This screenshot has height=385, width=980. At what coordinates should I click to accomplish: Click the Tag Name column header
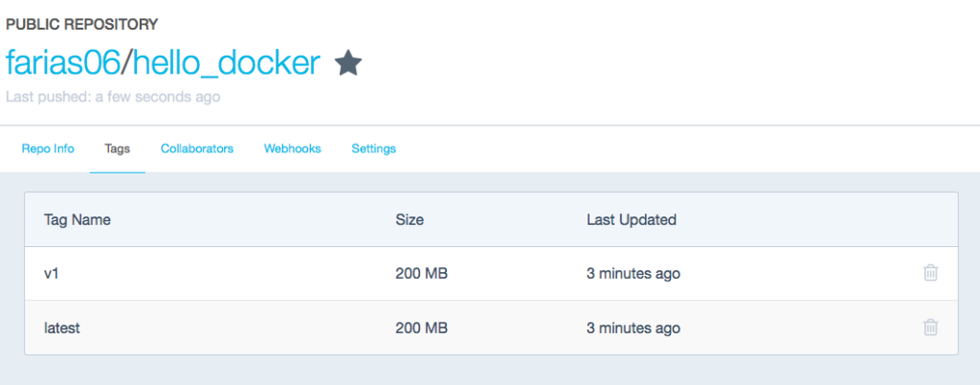[x=78, y=220]
